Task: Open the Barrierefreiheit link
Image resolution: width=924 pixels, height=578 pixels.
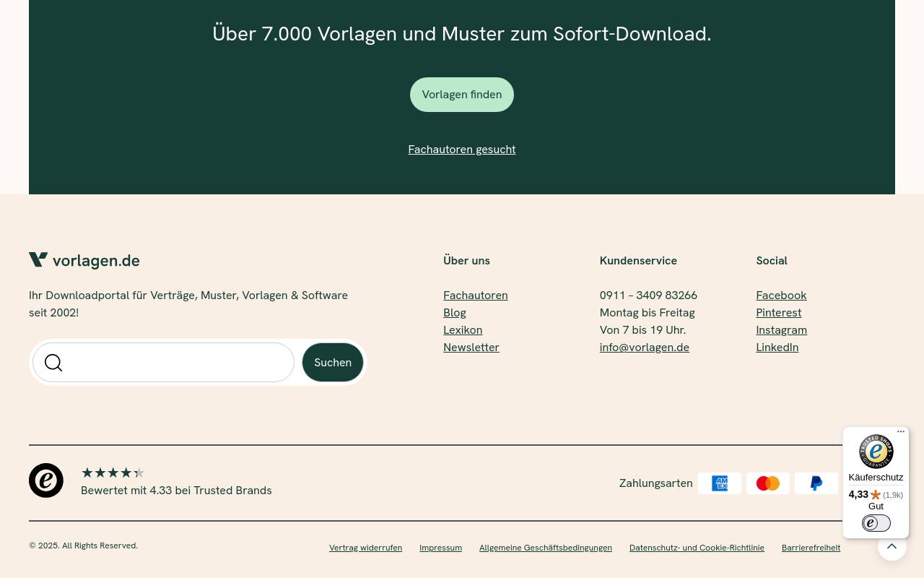Action: (811, 548)
